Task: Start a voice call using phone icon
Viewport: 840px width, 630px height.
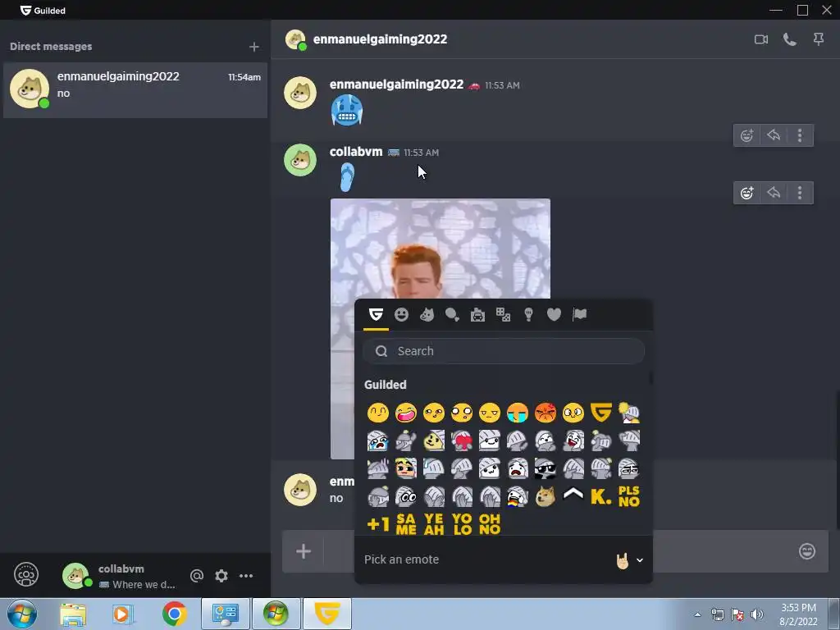Action: (x=790, y=39)
